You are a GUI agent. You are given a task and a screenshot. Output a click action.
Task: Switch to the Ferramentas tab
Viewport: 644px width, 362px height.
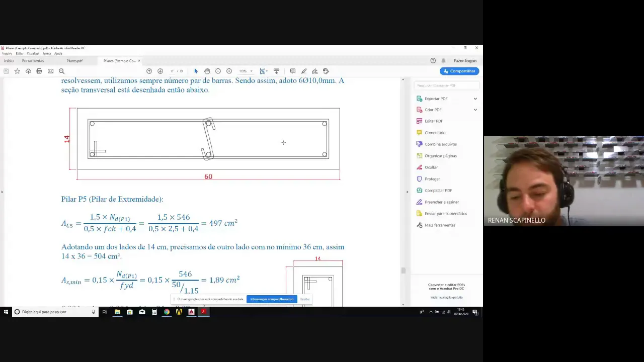point(33,61)
